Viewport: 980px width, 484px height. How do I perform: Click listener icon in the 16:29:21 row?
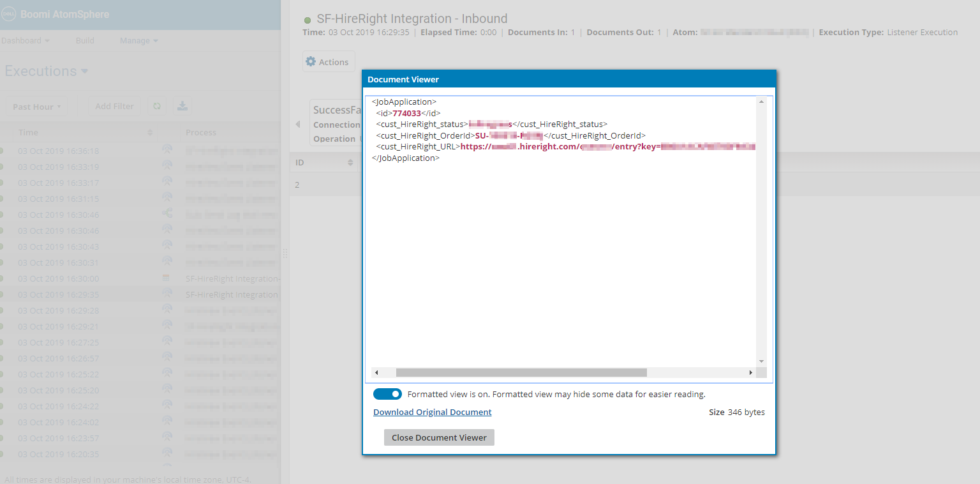point(167,326)
